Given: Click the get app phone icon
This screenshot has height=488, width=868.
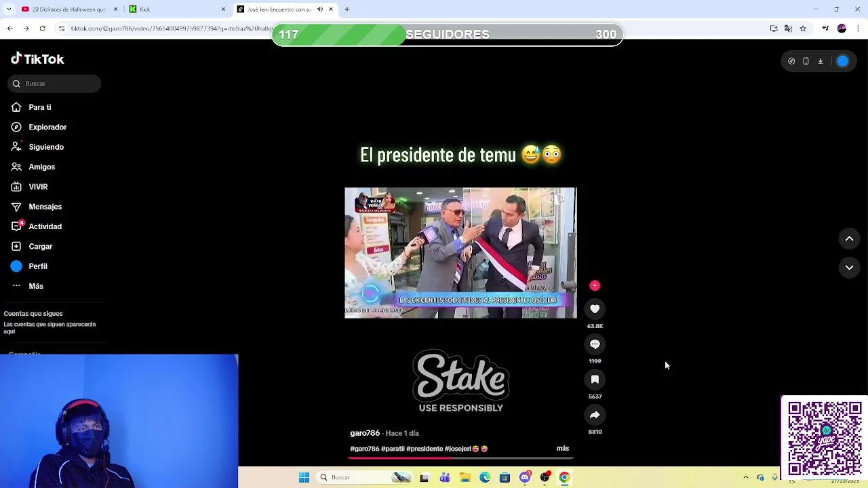Looking at the screenshot, I should [x=806, y=61].
